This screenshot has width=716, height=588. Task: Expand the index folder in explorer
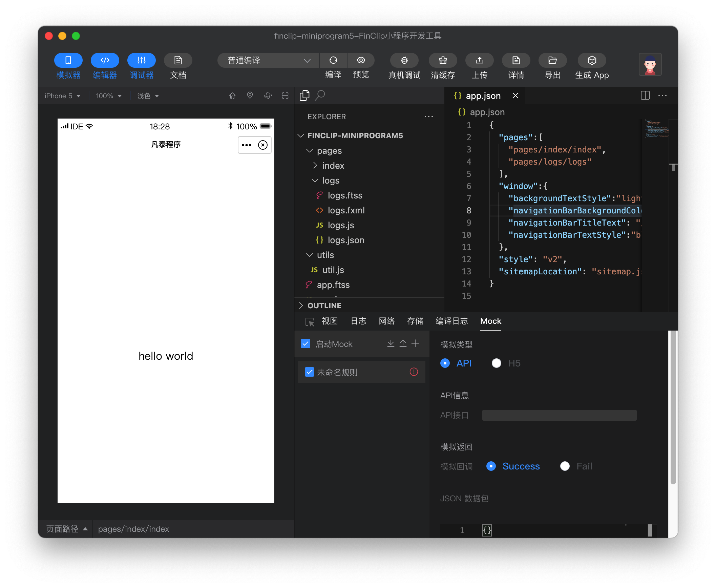click(333, 166)
